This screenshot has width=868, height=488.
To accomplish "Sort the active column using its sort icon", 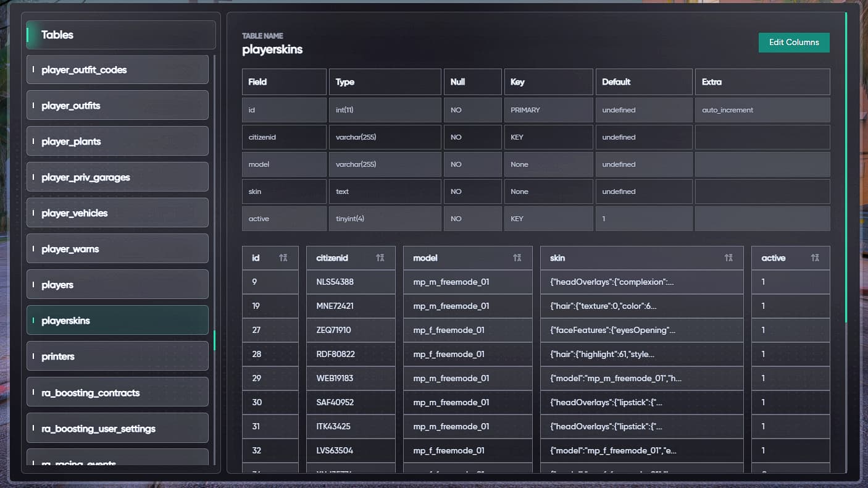I will (x=815, y=258).
